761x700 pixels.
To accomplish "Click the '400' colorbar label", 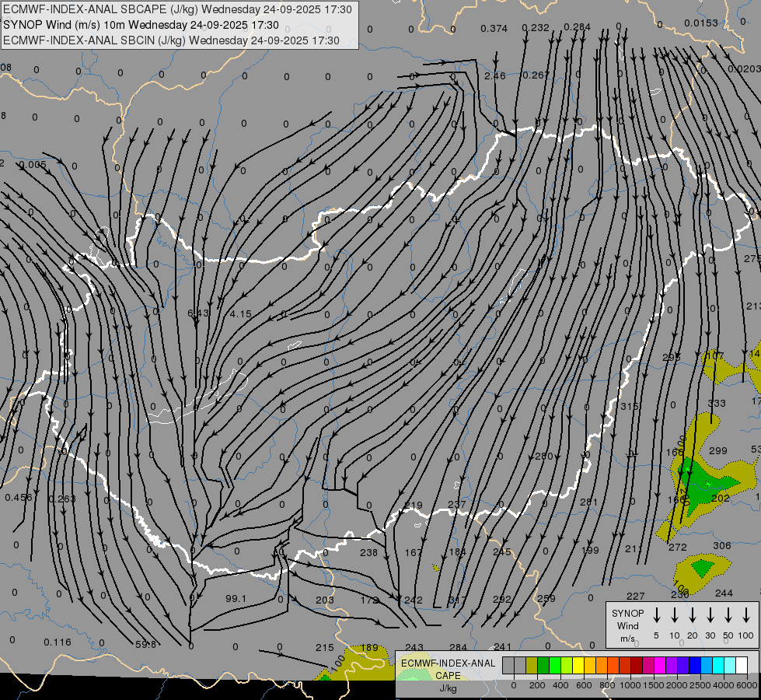I will point(560,685).
